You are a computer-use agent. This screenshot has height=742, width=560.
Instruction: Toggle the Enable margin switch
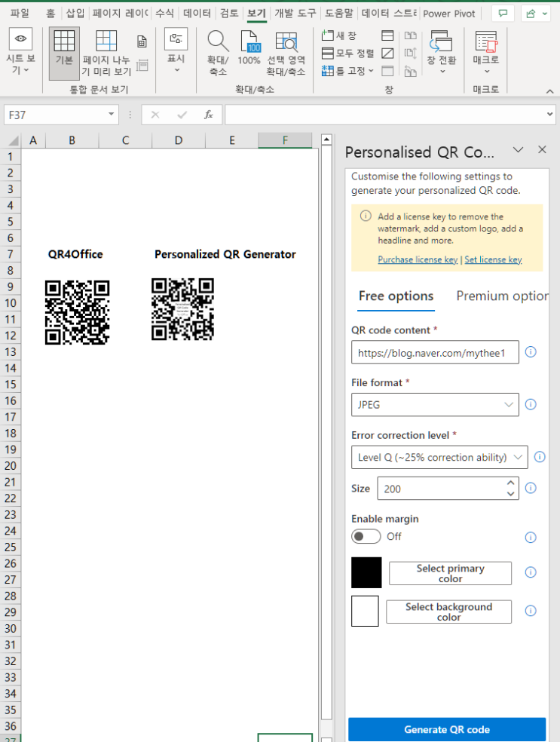pyautogui.click(x=366, y=536)
